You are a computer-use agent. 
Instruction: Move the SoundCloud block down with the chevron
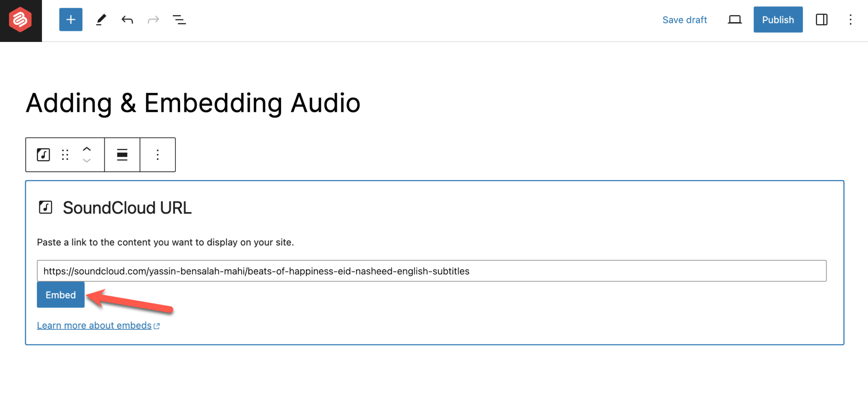click(x=87, y=161)
